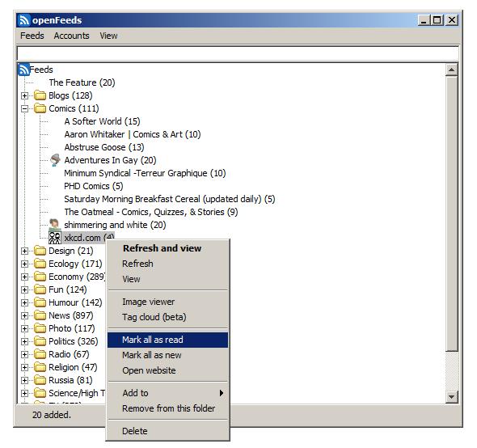Expand the Ecology folder
477x448 pixels.
[x=24, y=264]
